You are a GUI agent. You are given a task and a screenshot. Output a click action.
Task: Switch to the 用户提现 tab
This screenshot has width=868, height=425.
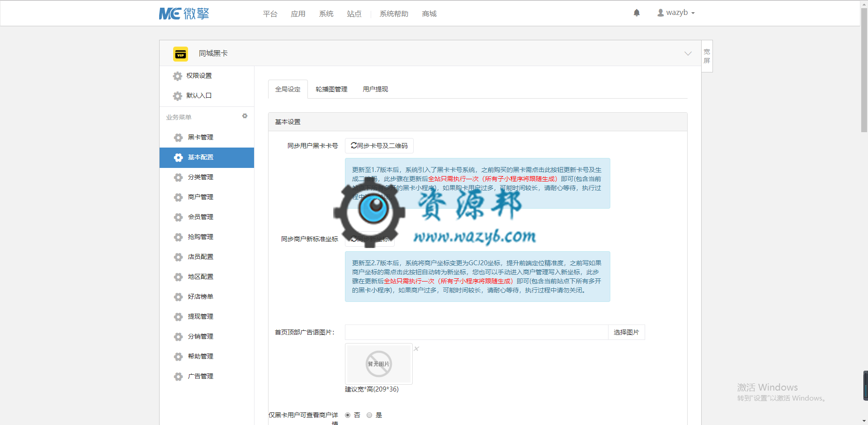pyautogui.click(x=375, y=89)
